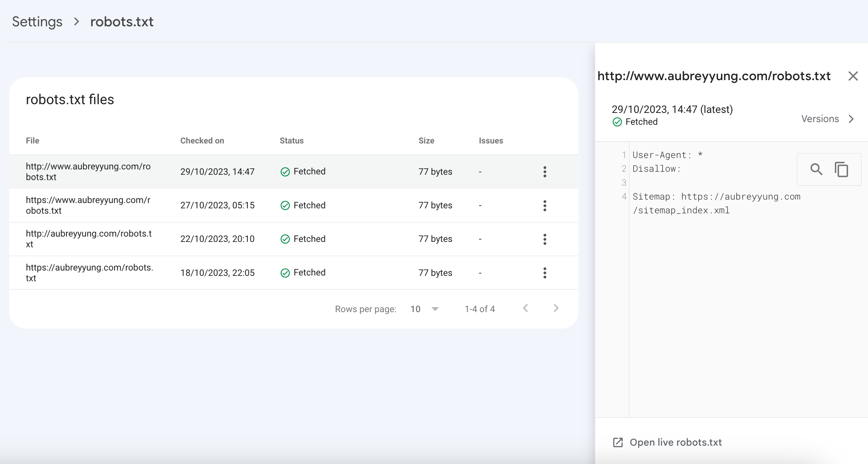Open more options for https://www.aubreyyung.com row
The height and width of the screenshot is (464, 868).
point(545,206)
